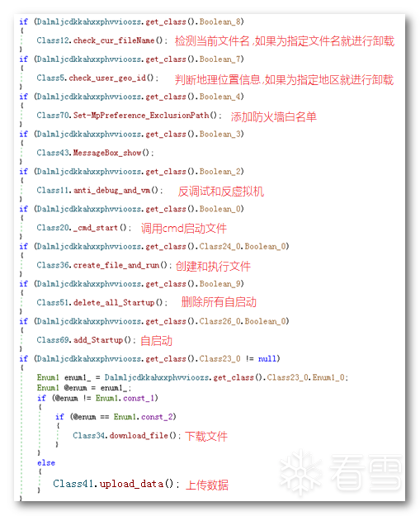Click the null keyword
The width and height of the screenshot is (420, 516).
267,358
